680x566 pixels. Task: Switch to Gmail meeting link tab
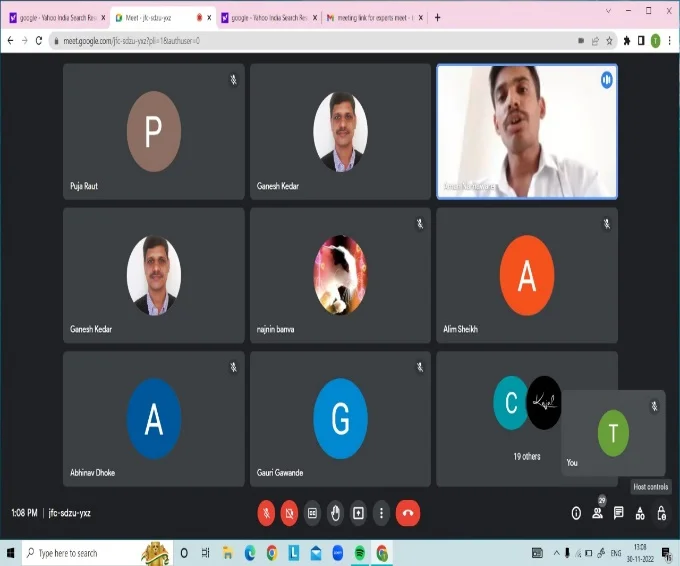pos(375,18)
